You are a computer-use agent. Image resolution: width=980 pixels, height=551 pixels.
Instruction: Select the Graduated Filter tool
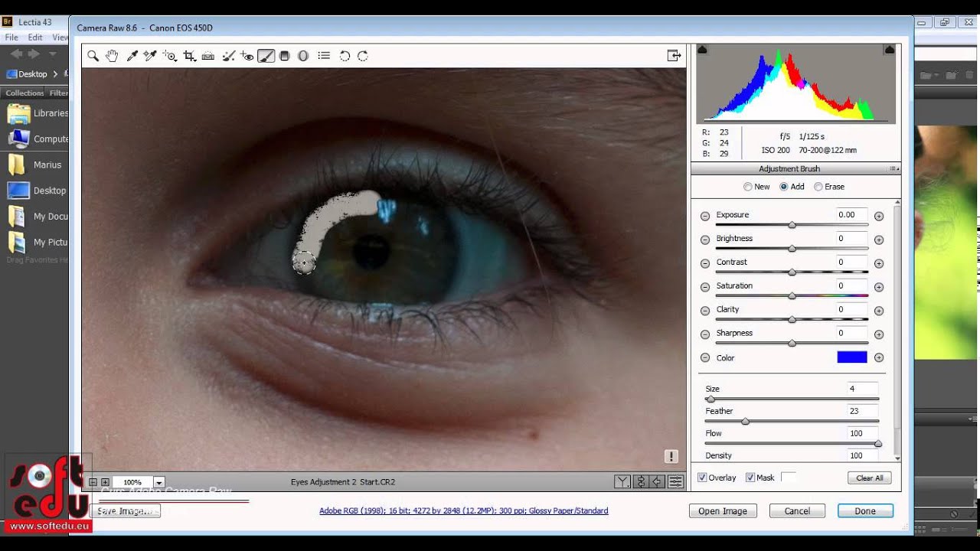point(285,56)
